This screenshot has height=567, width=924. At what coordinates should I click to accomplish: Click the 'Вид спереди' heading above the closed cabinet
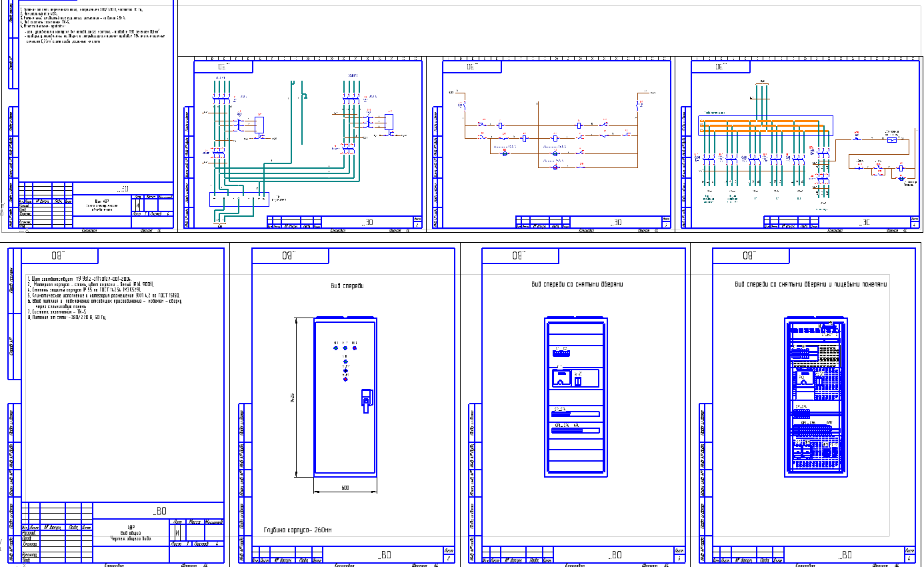[x=347, y=286]
